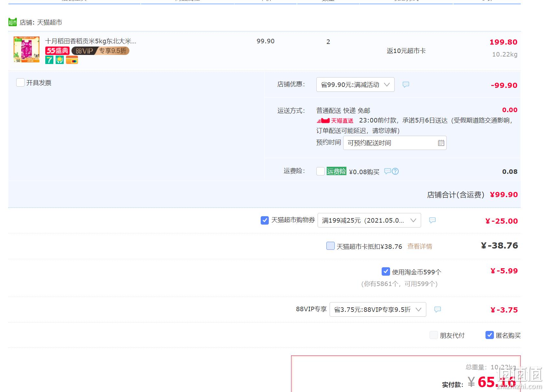Click the comment bubble beside store discount
545x392 pixels.
click(x=406, y=85)
